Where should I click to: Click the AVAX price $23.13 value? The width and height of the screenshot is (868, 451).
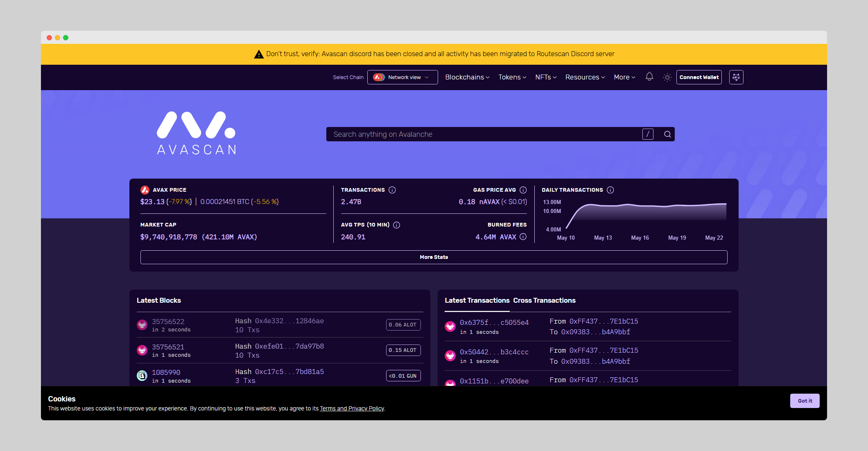152,202
